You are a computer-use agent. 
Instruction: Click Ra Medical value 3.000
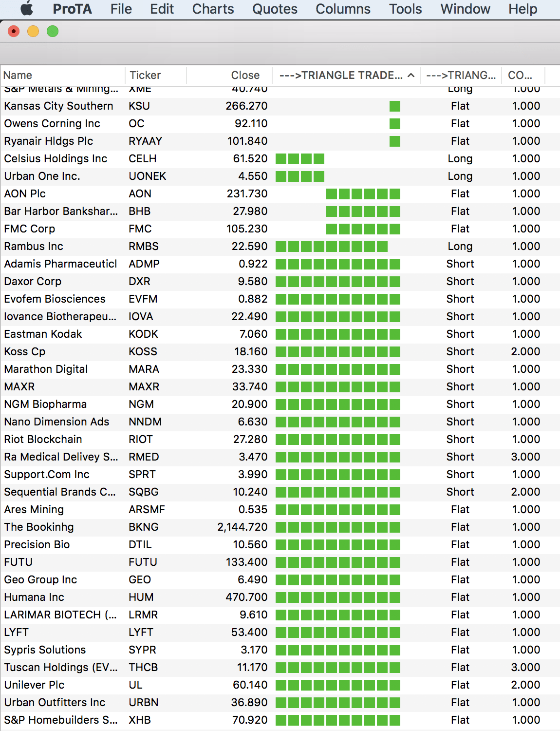(x=526, y=457)
